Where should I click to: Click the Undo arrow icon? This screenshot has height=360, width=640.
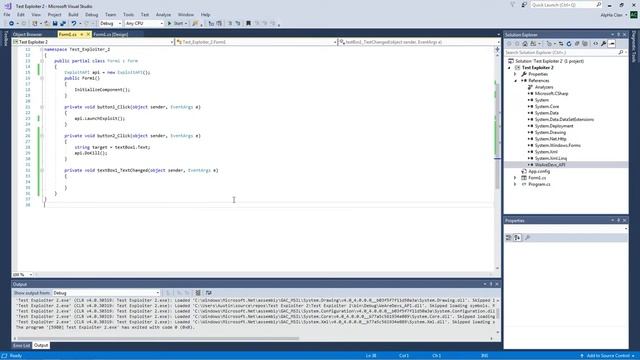pos(73,24)
